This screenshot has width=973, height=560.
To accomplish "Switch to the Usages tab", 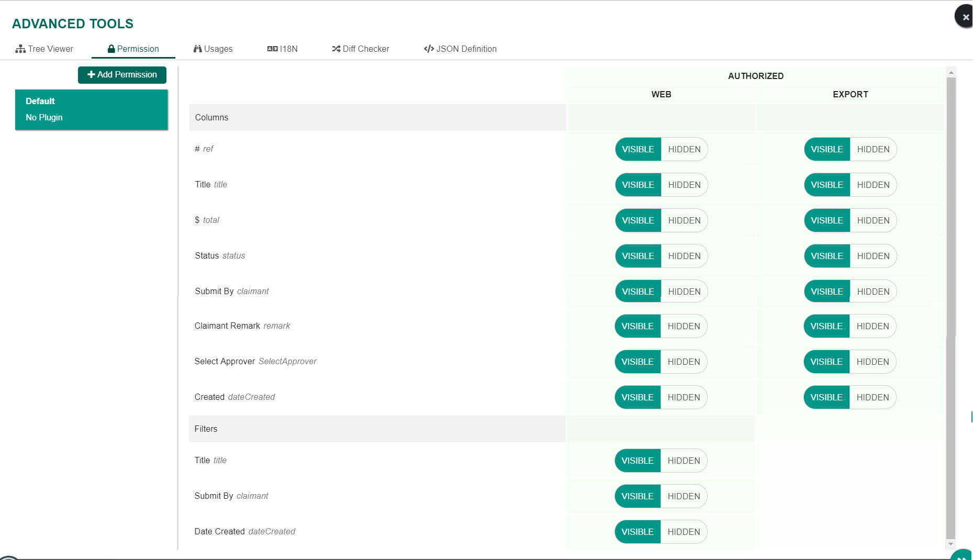I will [213, 49].
